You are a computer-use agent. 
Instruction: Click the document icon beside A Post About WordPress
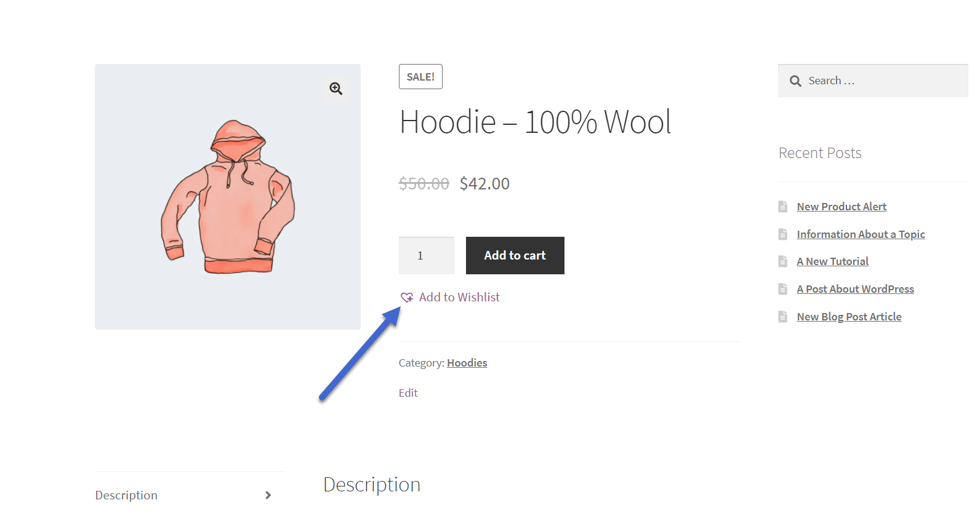(783, 288)
